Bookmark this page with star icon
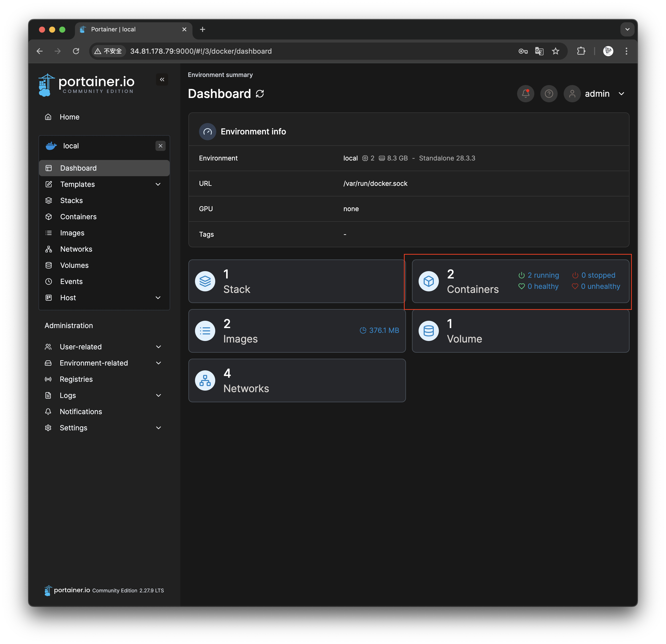 click(556, 51)
